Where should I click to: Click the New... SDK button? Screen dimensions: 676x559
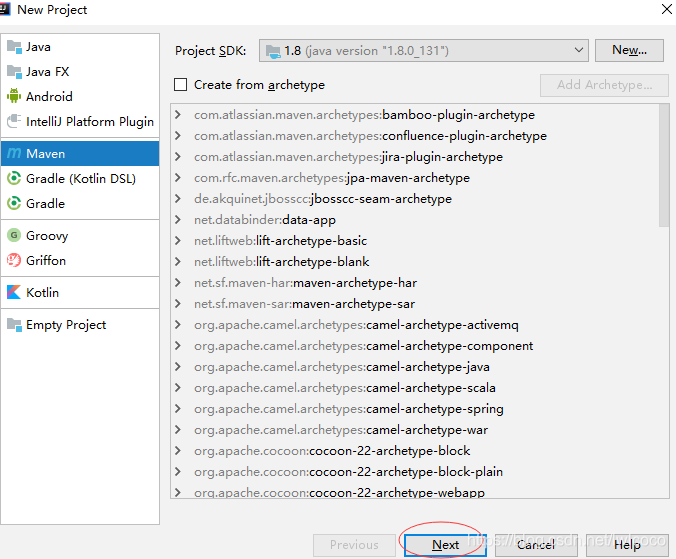pos(629,50)
